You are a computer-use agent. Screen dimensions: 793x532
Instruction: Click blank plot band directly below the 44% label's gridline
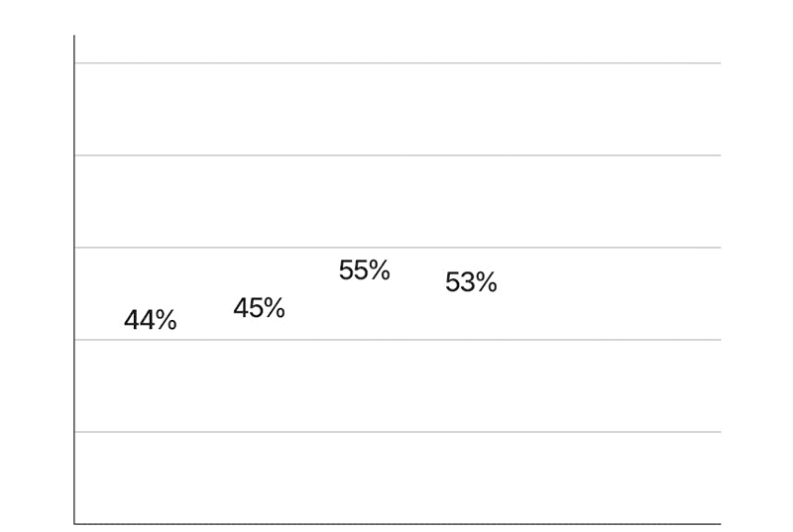click(x=396, y=386)
